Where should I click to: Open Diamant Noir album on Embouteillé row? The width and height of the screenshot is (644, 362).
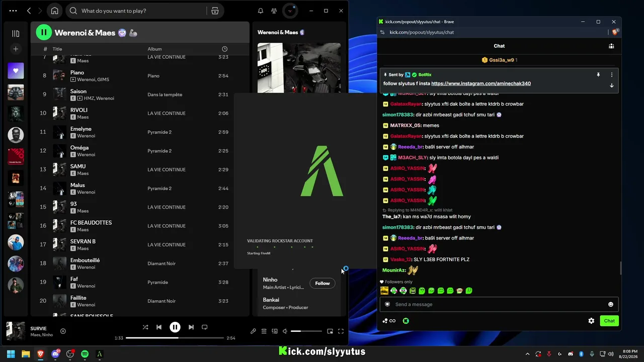162,263
